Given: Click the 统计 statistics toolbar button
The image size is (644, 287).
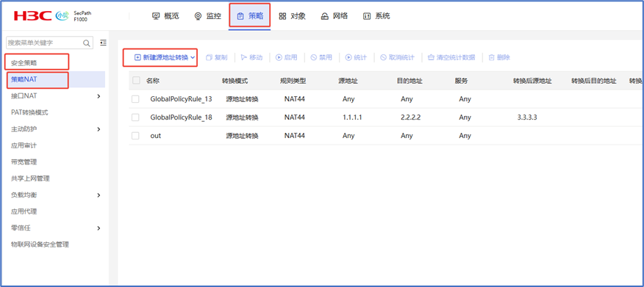Looking at the screenshot, I should pyautogui.click(x=357, y=57).
